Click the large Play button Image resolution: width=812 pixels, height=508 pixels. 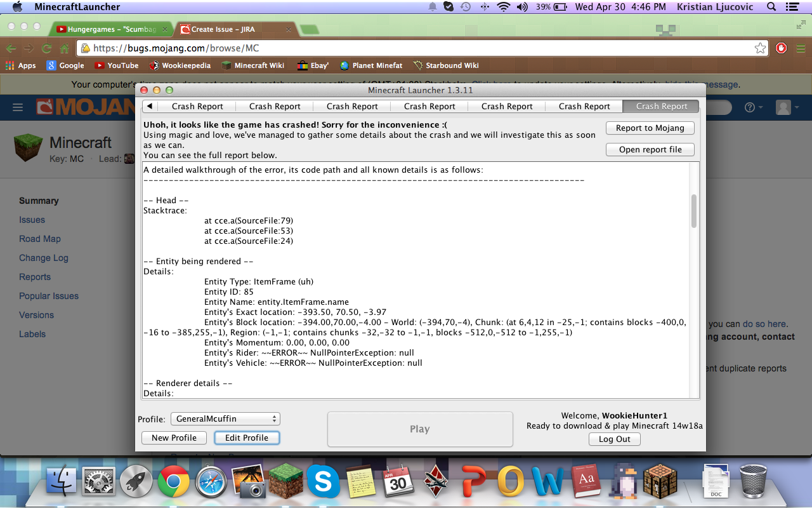[420, 429]
